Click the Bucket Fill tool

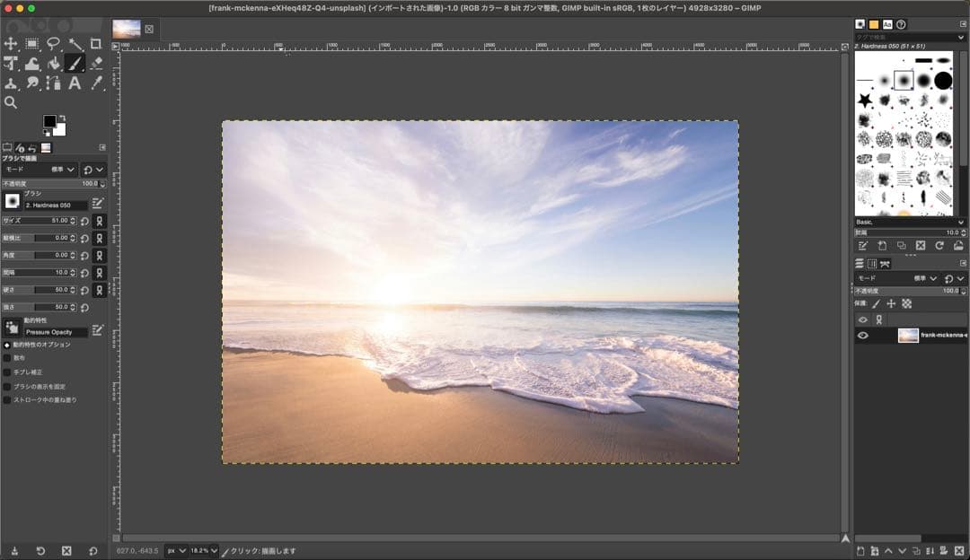coord(54,63)
